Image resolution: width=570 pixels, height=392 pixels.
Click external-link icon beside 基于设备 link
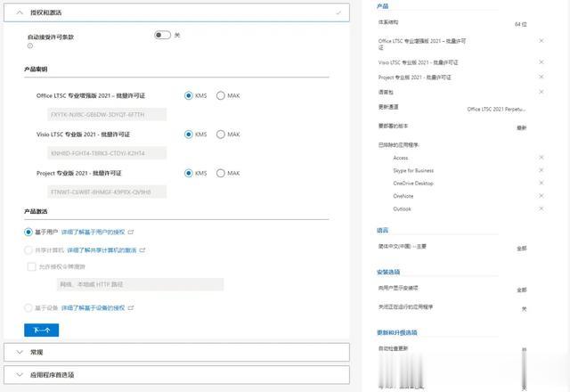pos(131,307)
